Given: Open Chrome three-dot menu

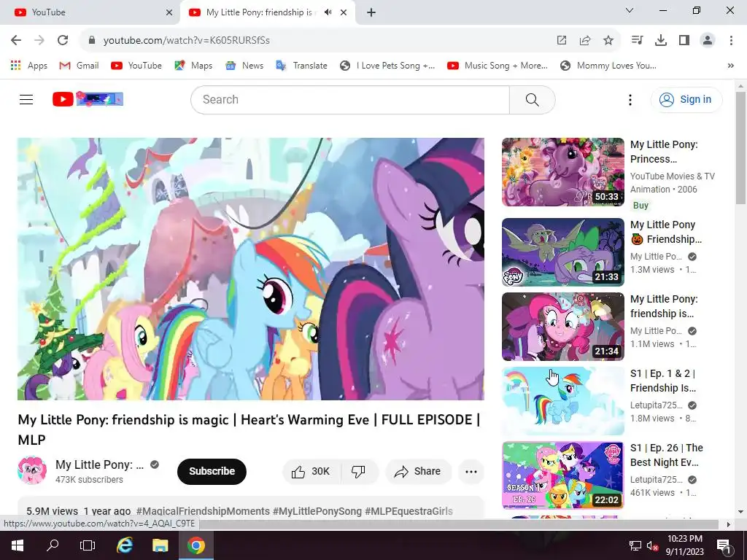Looking at the screenshot, I should (x=731, y=41).
